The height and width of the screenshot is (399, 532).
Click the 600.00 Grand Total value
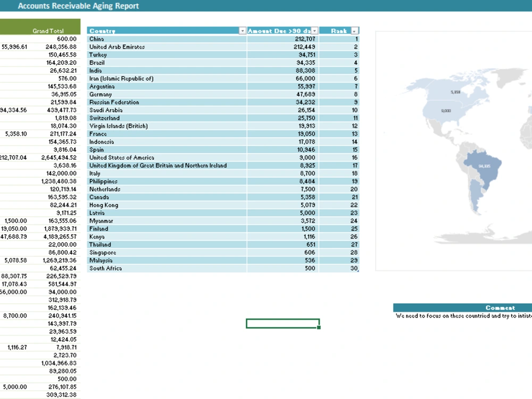(x=66, y=39)
